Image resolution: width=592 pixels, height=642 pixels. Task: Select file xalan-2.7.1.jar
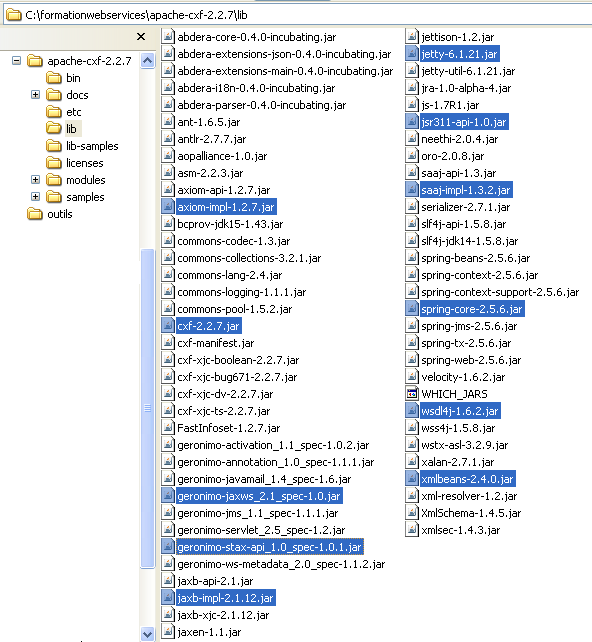(x=458, y=462)
